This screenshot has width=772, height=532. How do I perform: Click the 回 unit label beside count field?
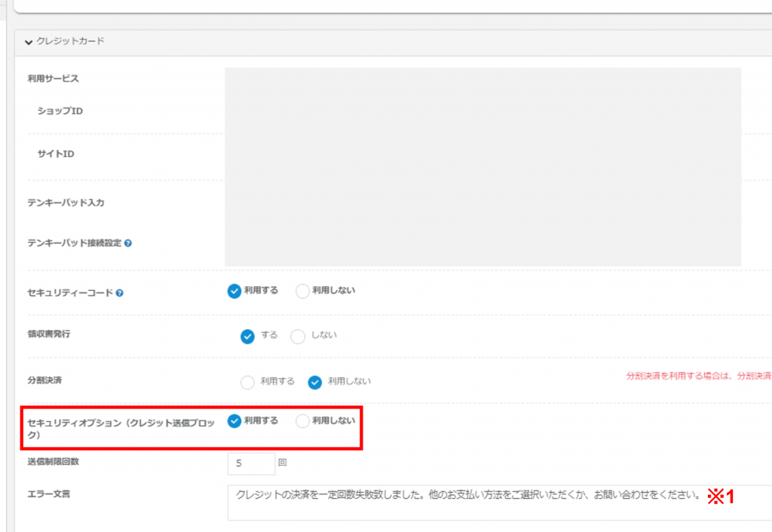pos(283,463)
